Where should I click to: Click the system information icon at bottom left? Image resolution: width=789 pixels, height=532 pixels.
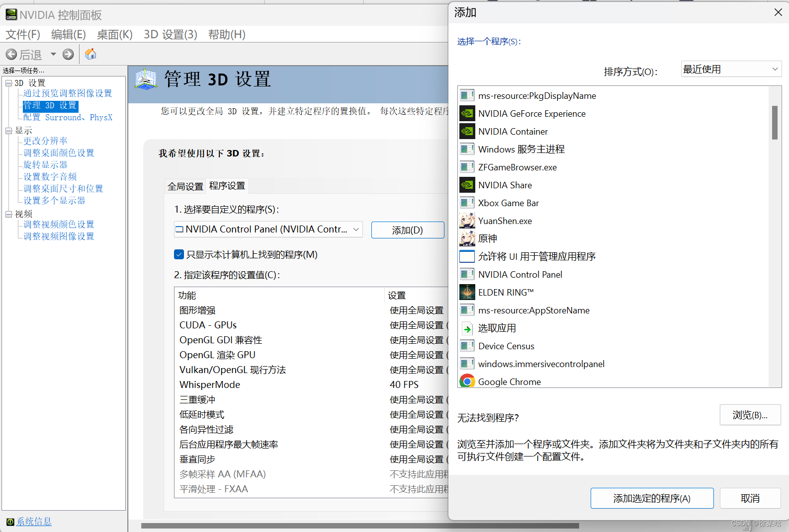point(10,522)
